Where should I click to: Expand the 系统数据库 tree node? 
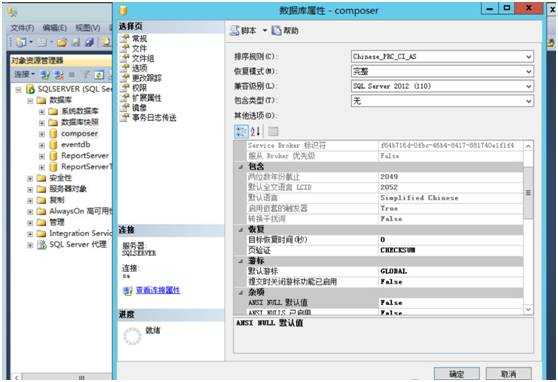tap(42, 112)
